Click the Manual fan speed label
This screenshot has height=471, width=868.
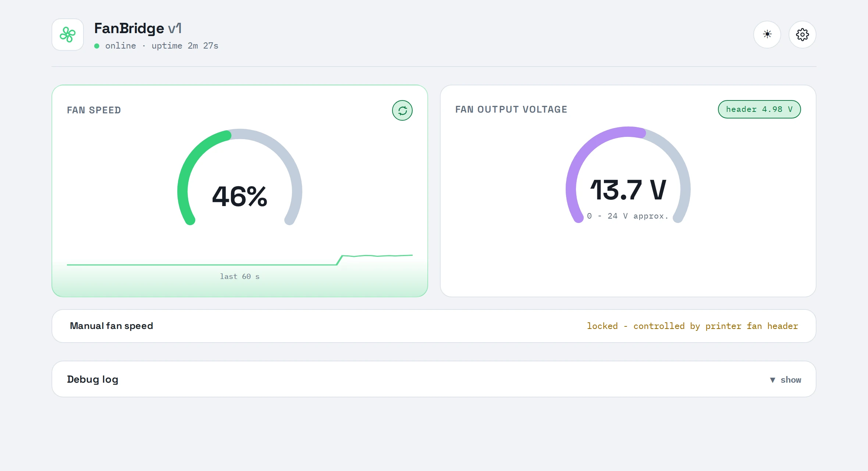111,326
